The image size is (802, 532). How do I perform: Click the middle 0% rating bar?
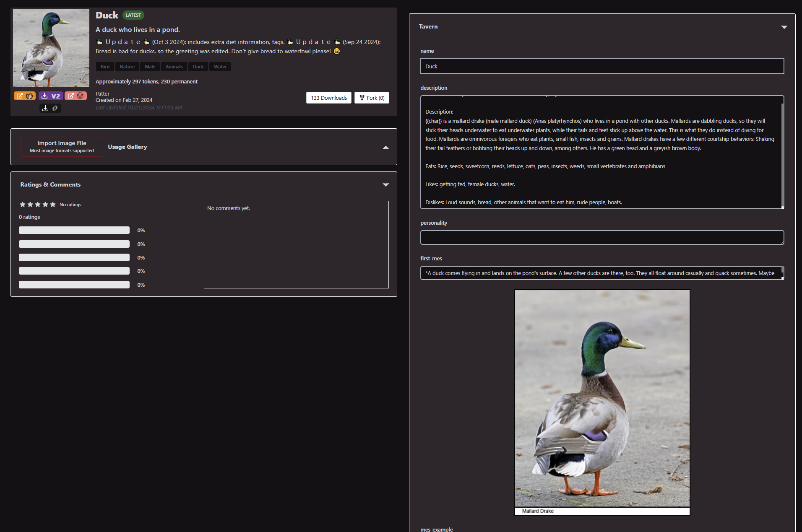[74, 257]
